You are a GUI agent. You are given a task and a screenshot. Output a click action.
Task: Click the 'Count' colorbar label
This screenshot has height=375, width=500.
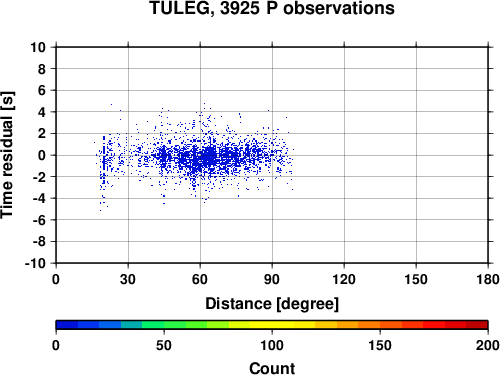[272, 368]
